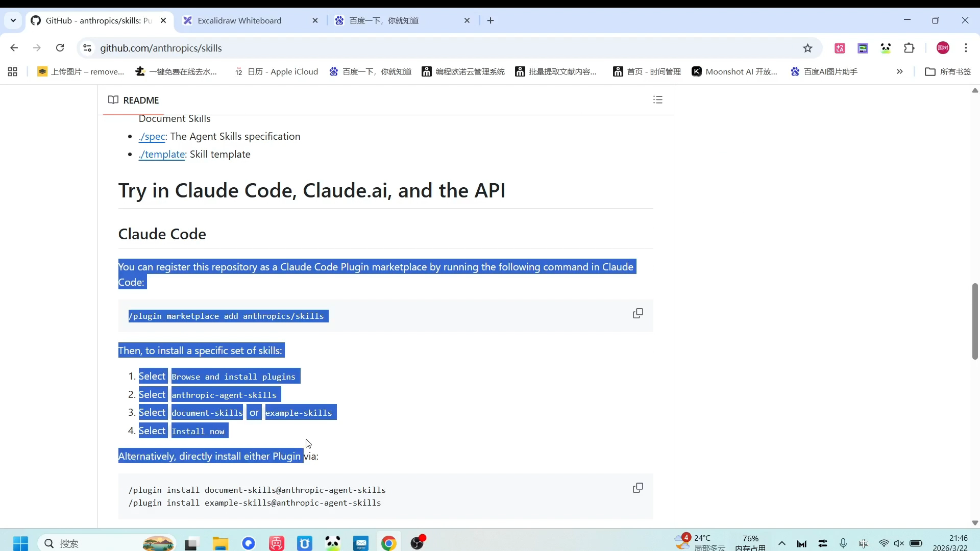The width and height of the screenshot is (980, 551).
Task: Show hidden system tray icons
Action: click(781, 543)
